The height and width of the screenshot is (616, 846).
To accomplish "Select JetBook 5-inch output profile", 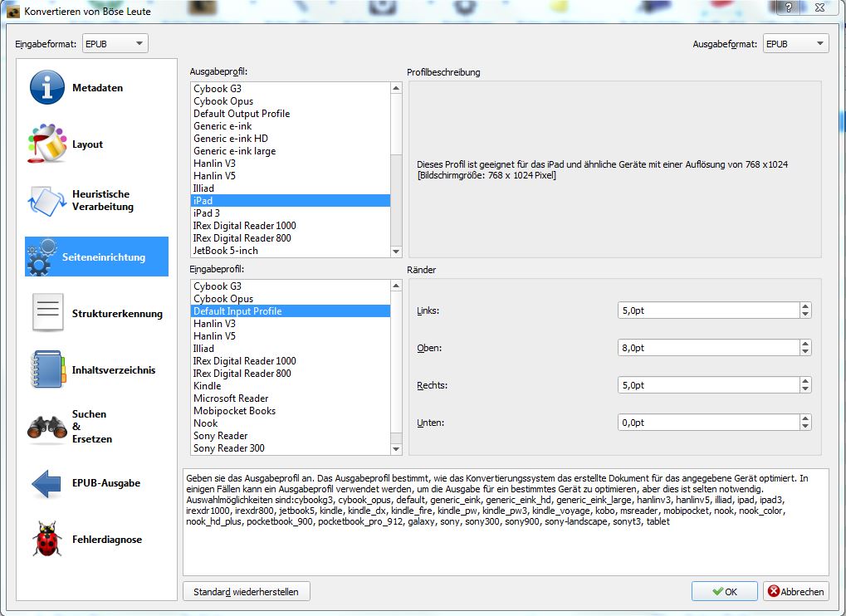I will pyautogui.click(x=291, y=250).
